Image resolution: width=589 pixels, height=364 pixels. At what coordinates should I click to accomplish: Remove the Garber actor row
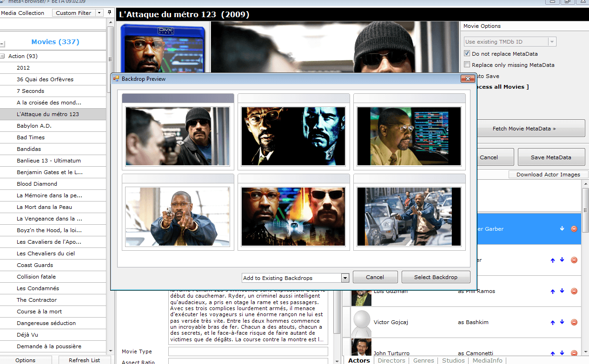point(574,229)
